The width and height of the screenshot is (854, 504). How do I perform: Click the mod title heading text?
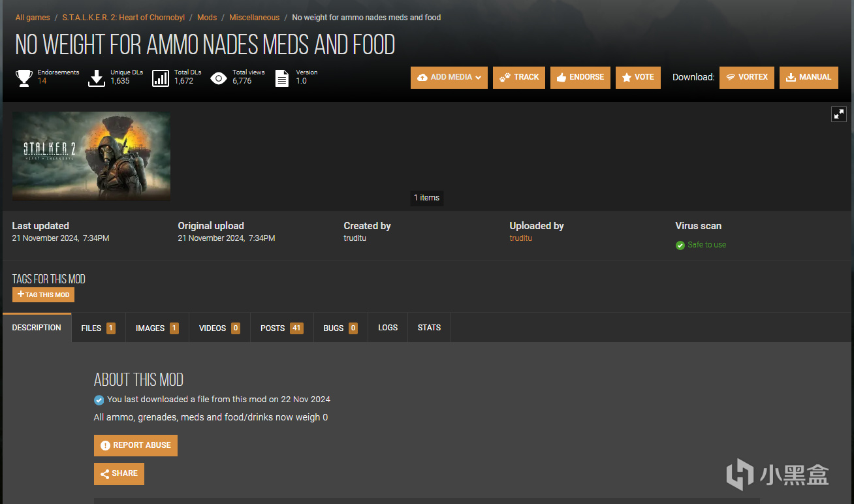click(205, 45)
